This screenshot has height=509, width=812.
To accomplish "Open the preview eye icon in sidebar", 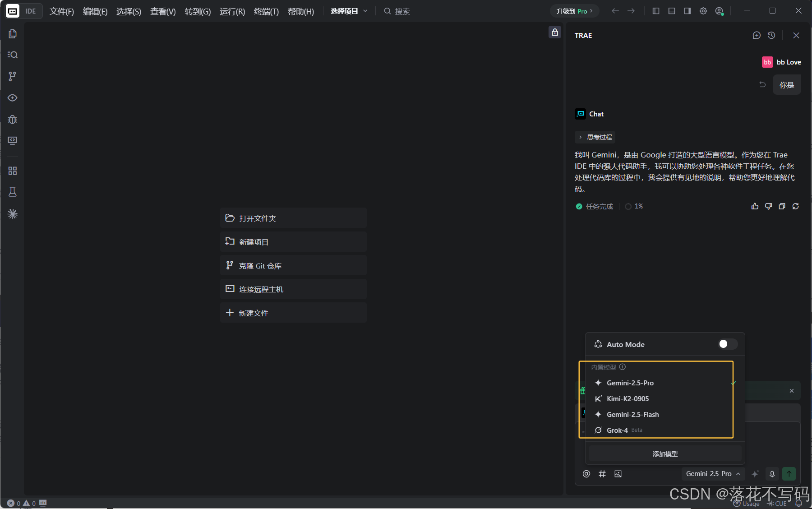I will [x=13, y=98].
